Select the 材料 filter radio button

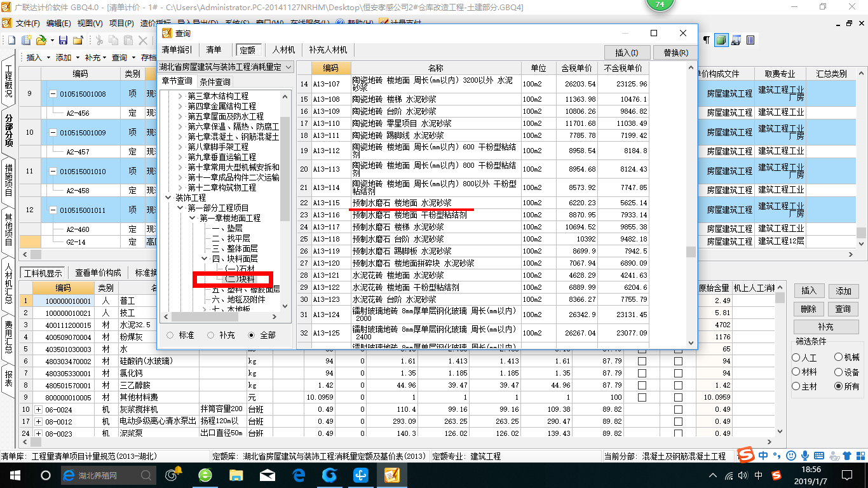coord(796,372)
